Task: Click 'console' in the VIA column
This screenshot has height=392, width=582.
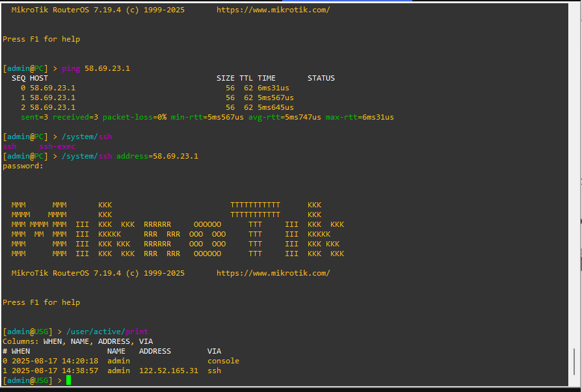Action: 224,361
